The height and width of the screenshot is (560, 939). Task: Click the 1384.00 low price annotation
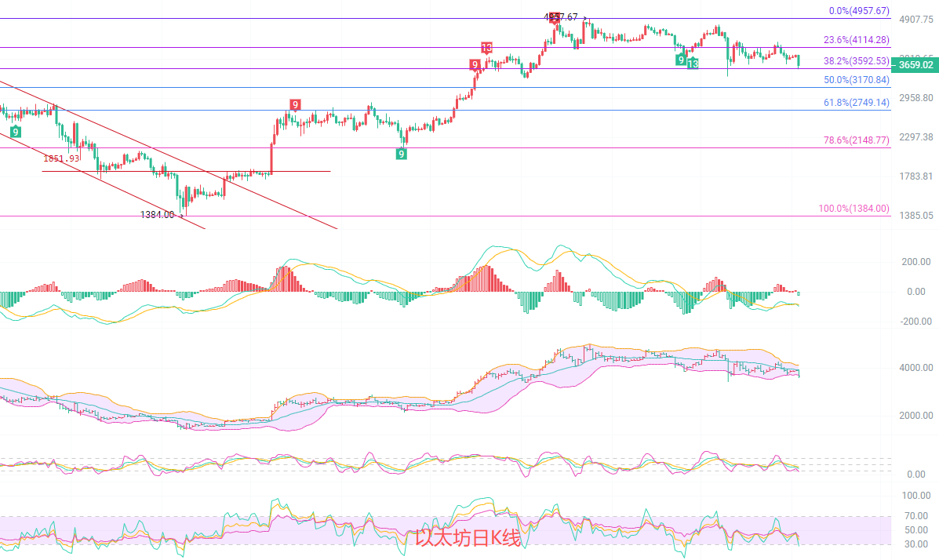[157, 214]
